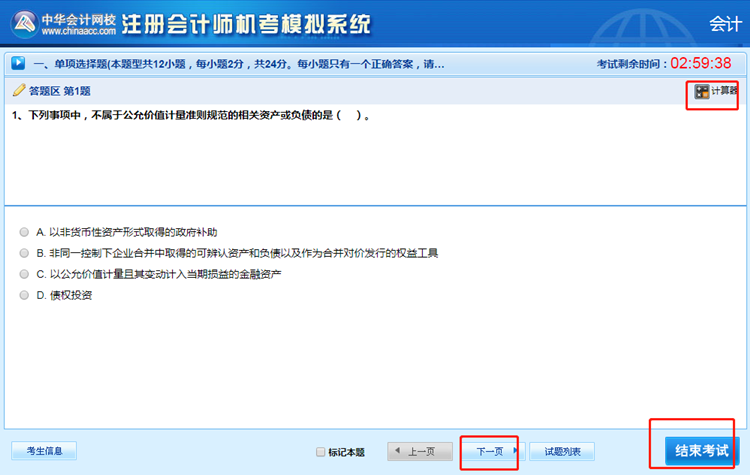Choose option B about 非同一控制下企业合并
This screenshot has height=475, width=750.
click(24, 253)
